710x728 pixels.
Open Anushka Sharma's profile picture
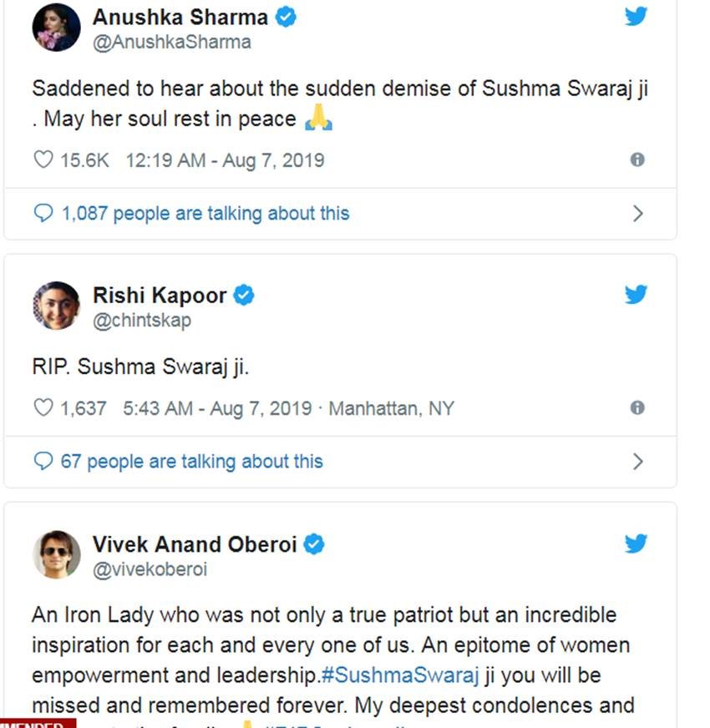[56, 28]
